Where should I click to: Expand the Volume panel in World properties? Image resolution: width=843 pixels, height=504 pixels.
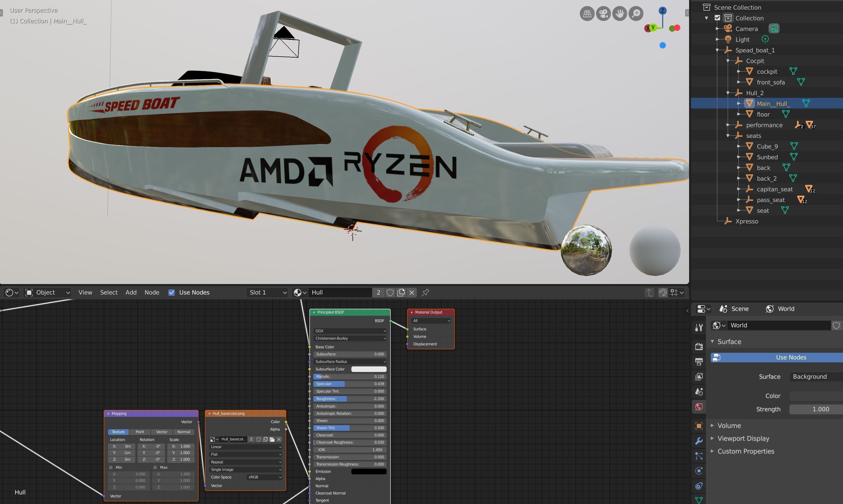[x=712, y=425]
